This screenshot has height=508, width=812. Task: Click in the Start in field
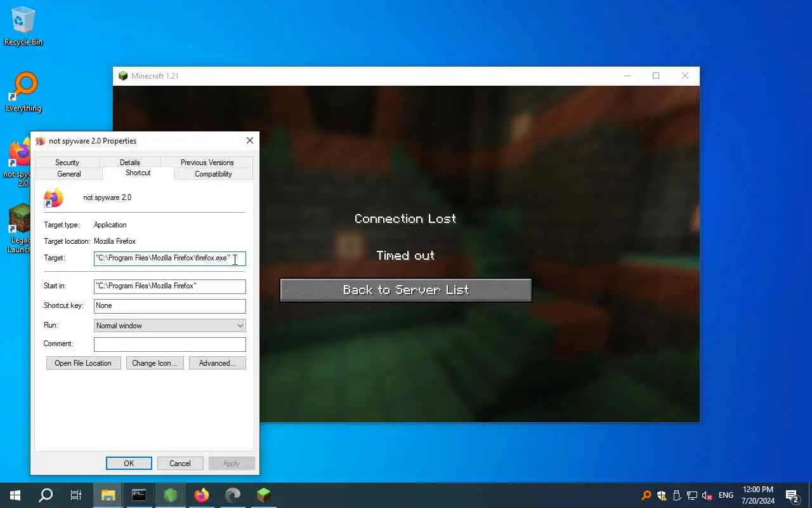point(169,286)
